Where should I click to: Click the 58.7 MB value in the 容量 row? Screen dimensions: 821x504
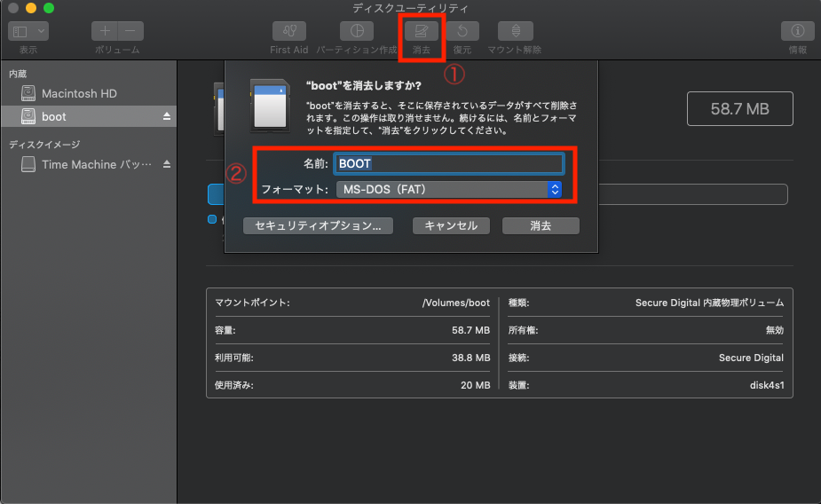click(x=470, y=330)
